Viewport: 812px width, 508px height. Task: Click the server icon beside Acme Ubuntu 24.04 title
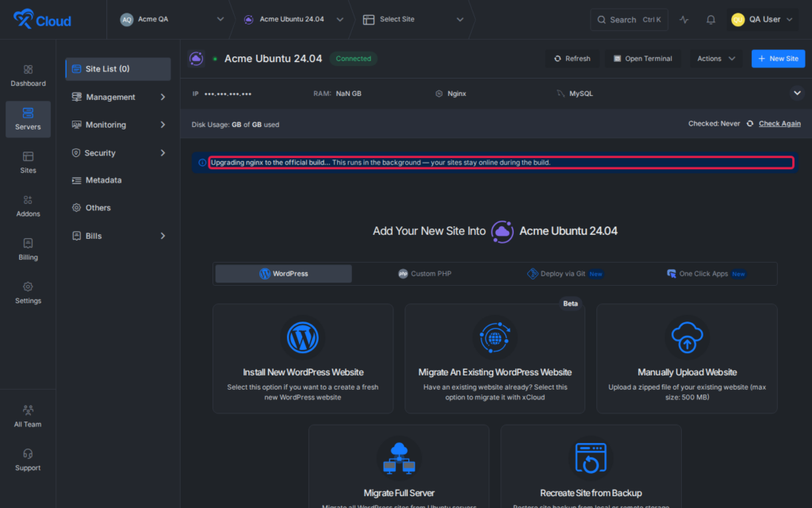[197, 59]
